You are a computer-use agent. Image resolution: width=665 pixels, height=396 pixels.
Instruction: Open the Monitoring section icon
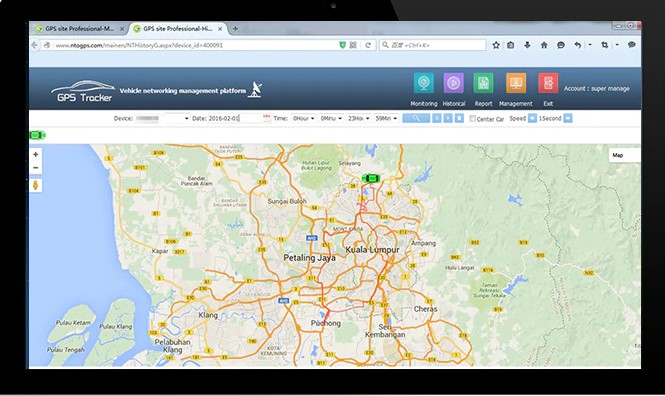(x=423, y=83)
